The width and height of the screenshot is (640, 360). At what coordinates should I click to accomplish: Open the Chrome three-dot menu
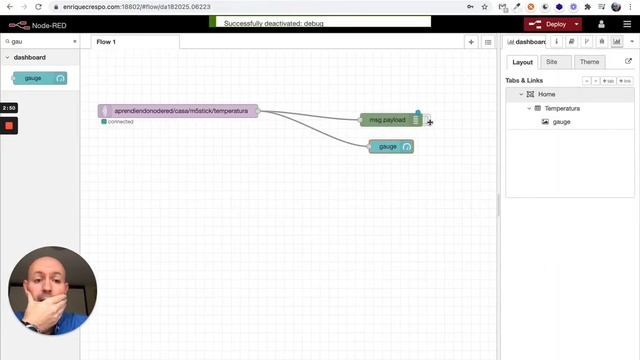click(x=631, y=7)
